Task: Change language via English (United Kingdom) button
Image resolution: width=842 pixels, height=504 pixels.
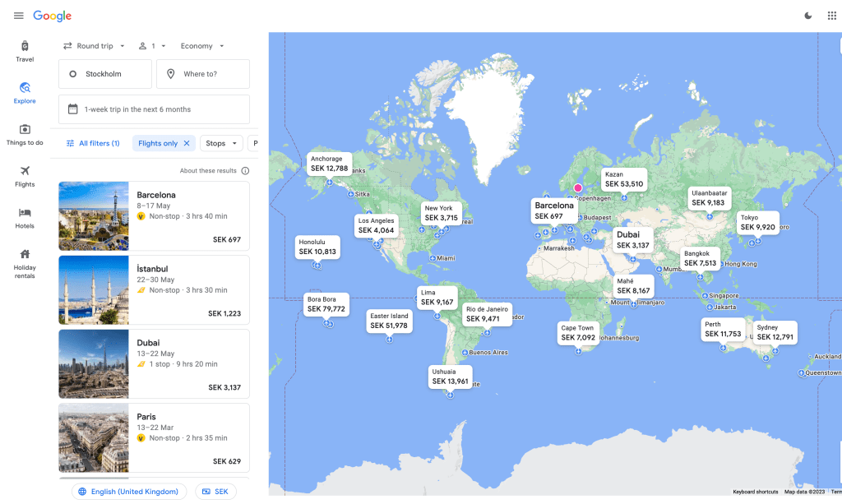Action: pyautogui.click(x=128, y=492)
